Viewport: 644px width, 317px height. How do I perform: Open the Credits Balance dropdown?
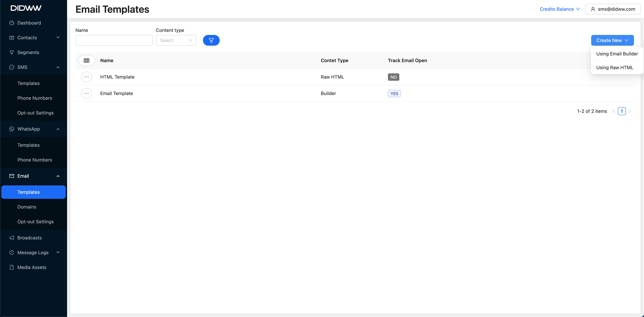(x=560, y=9)
